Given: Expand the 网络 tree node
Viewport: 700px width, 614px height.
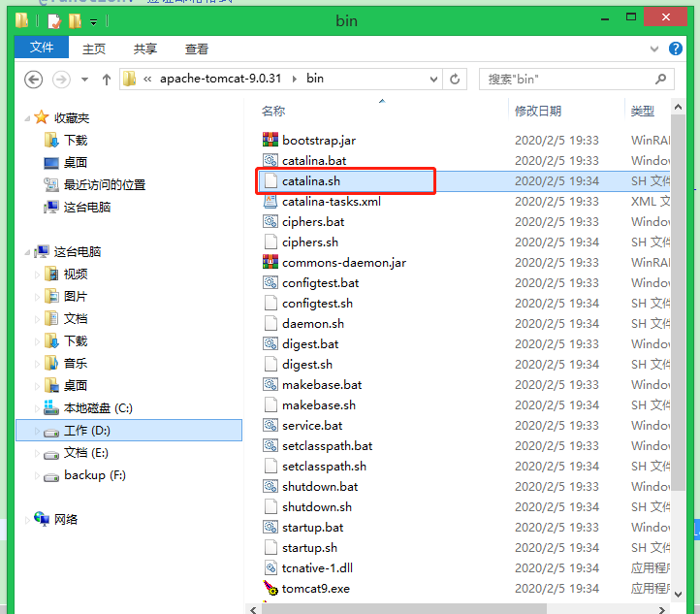Looking at the screenshot, I should pyautogui.click(x=27, y=520).
